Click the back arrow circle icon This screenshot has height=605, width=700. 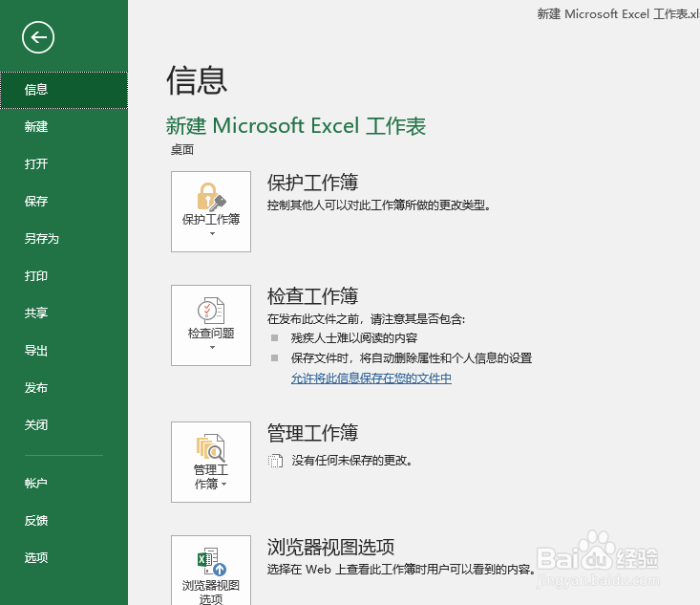[38, 37]
